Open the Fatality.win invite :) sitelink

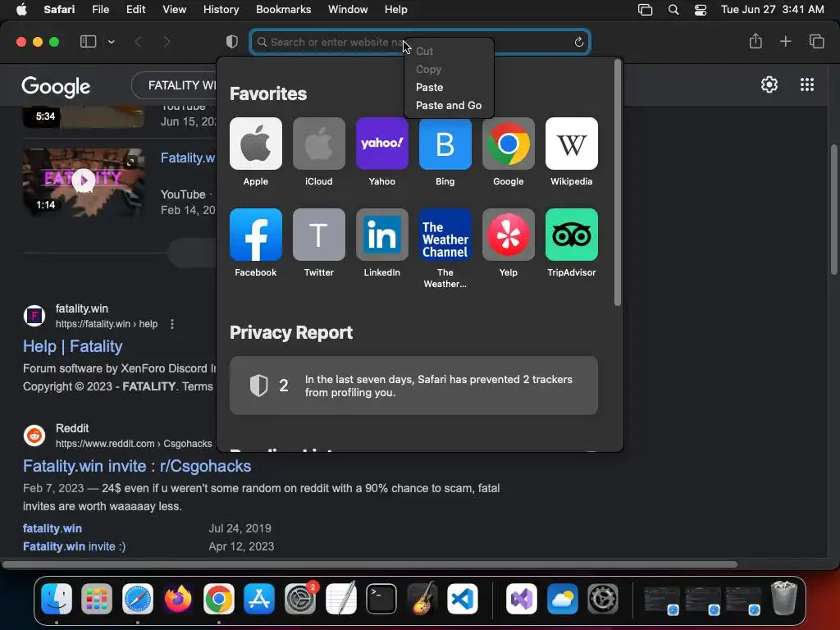point(75,546)
